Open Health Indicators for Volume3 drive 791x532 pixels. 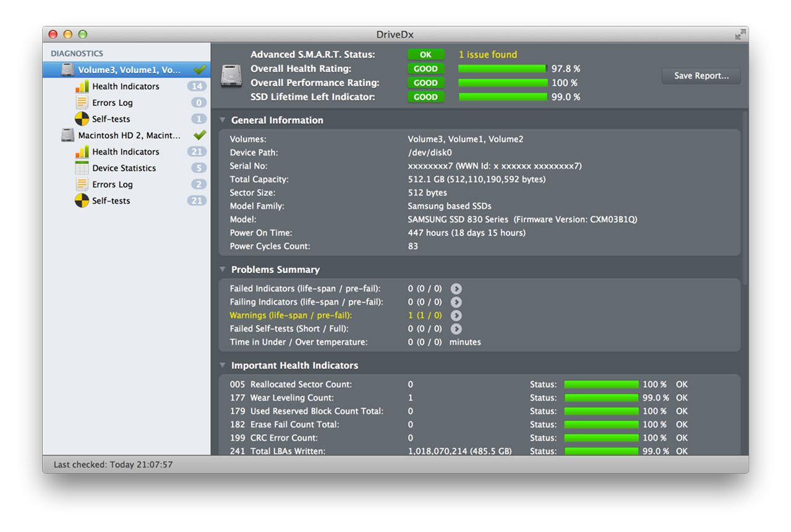click(x=124, y=86)
